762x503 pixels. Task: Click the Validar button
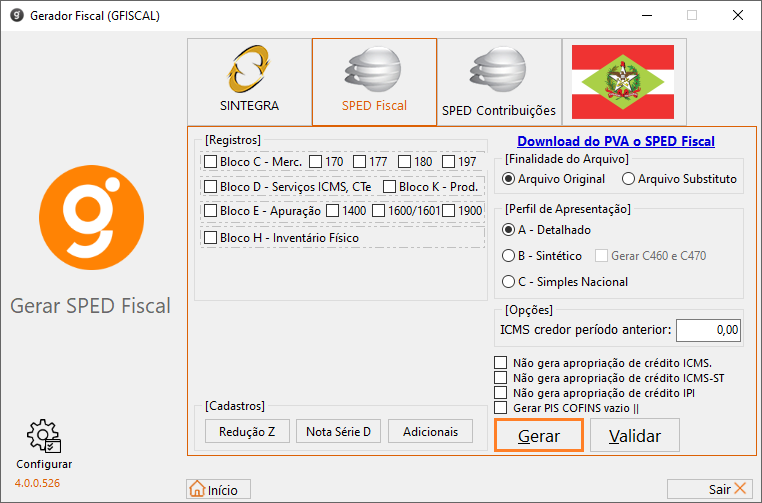[635, 435]
